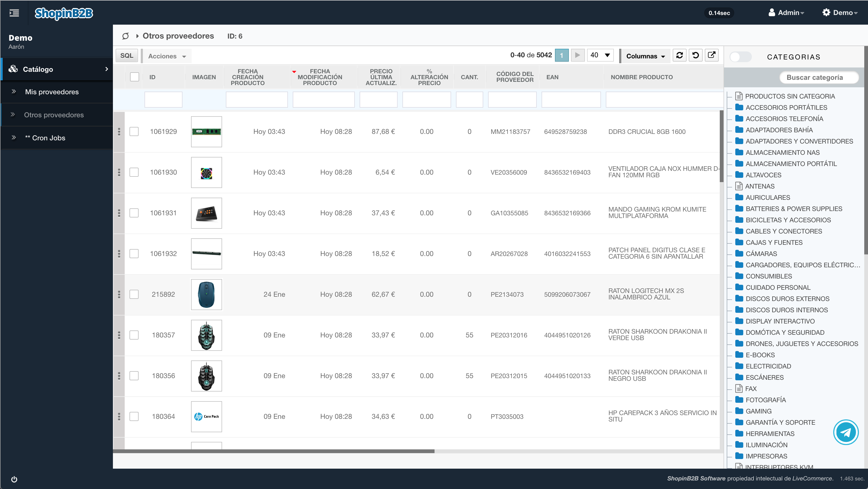The image size is (868, 489).
Task: Open the Acciones dropdown
Action: (167, 56)
